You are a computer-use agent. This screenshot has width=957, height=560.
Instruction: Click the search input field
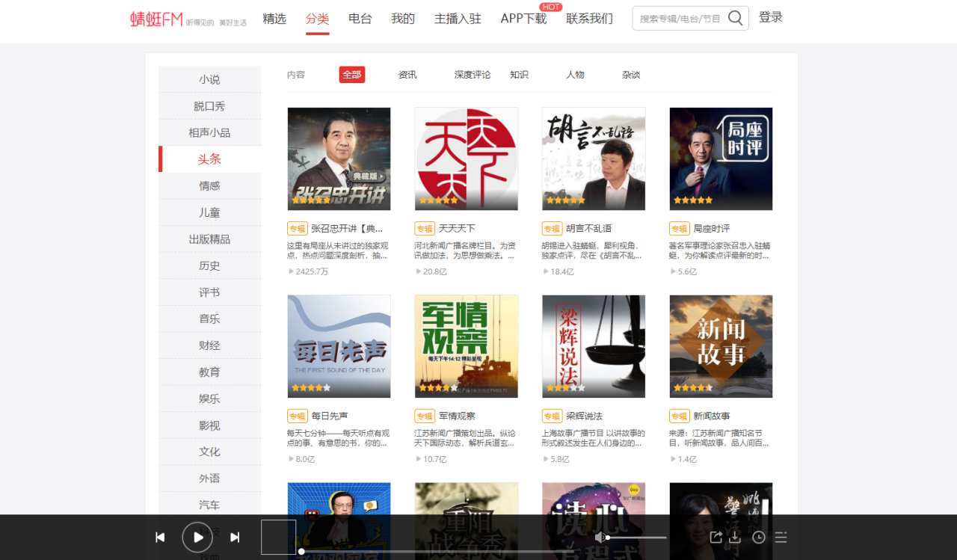pos(680,19)
